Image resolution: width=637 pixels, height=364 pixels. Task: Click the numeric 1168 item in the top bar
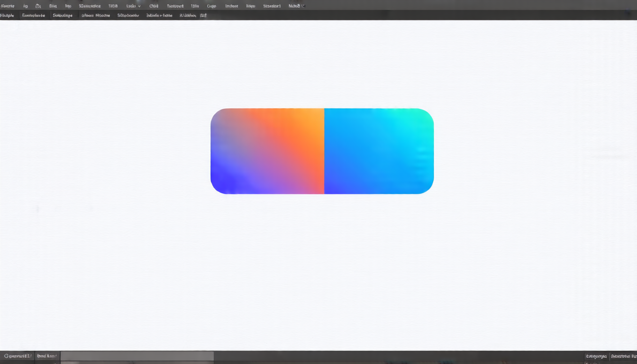point(113,6)
